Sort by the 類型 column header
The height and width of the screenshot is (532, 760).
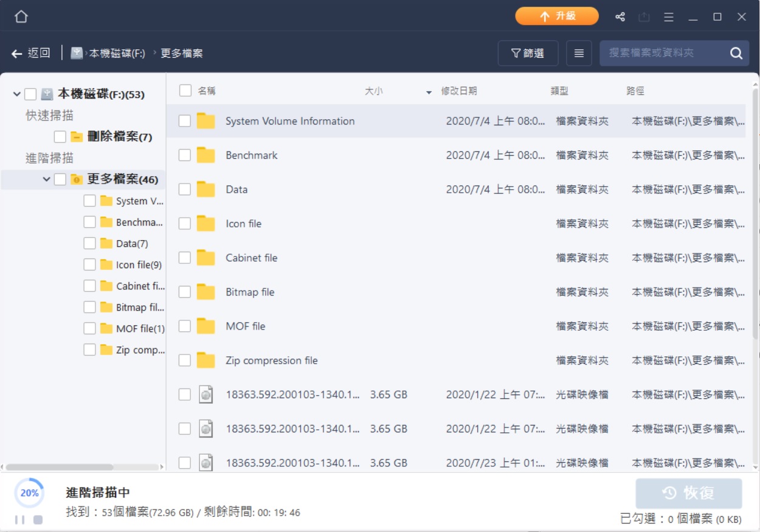click(559, 91)
